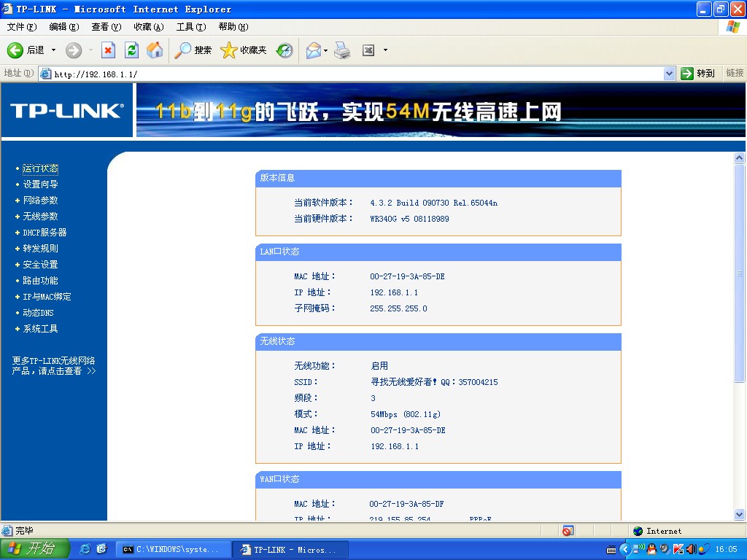Click the vertical scrollbar thumb

pyautogui.click(x=740, y=273)
